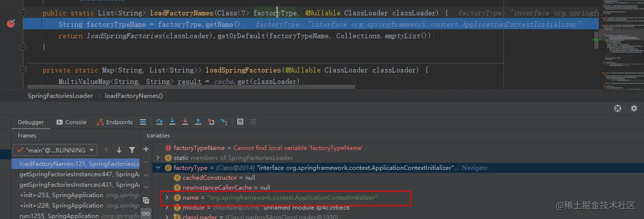This screenshot has width=644, height=219.
Task: Toggle the Show Watches glasses icon
Action: 146,213
